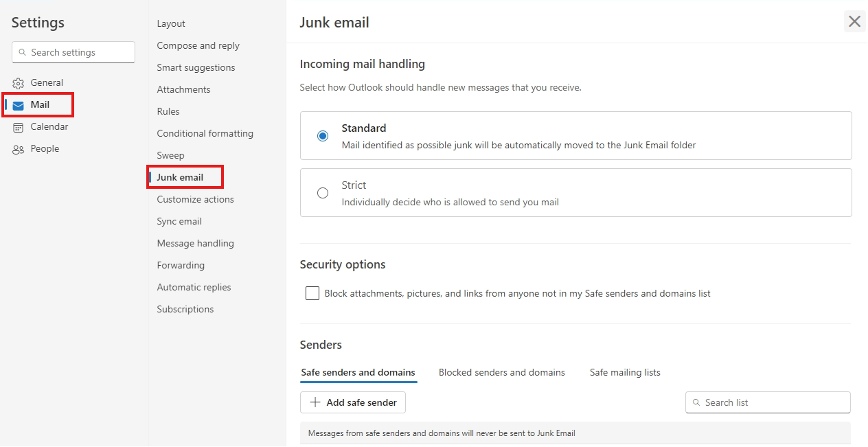Screen dimensions: 868x447
Task: Switch to Safe mailing lists tab
Action: tap(625, 372)
